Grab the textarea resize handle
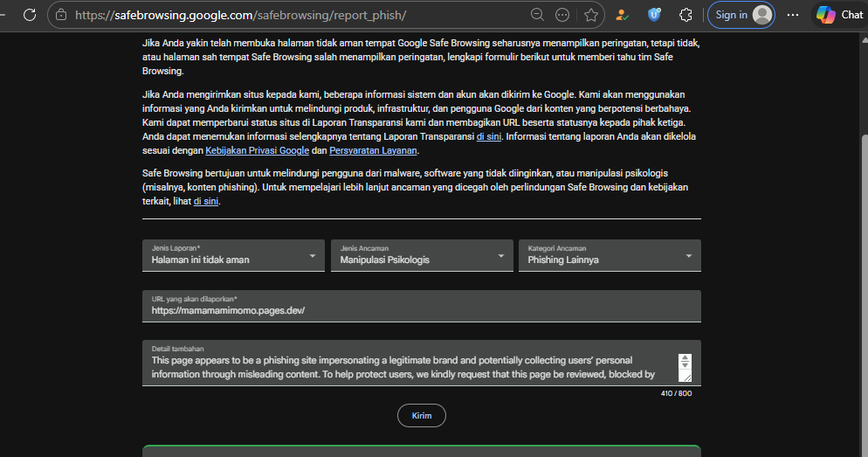 point(687,377)
